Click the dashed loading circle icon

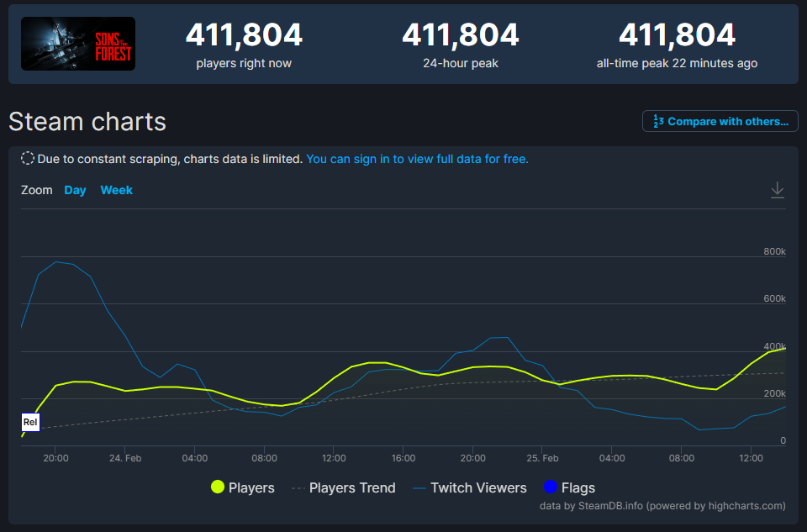pos(27,159)
